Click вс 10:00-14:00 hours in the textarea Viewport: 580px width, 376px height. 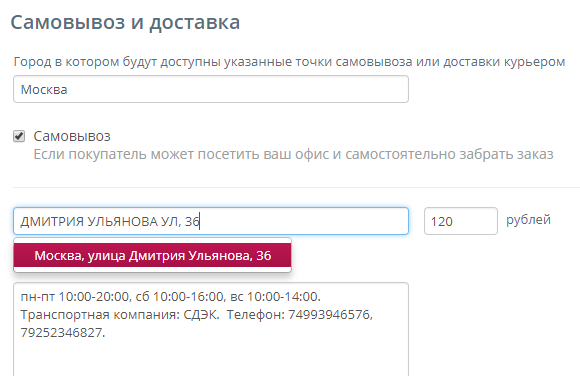click(276, 297)
